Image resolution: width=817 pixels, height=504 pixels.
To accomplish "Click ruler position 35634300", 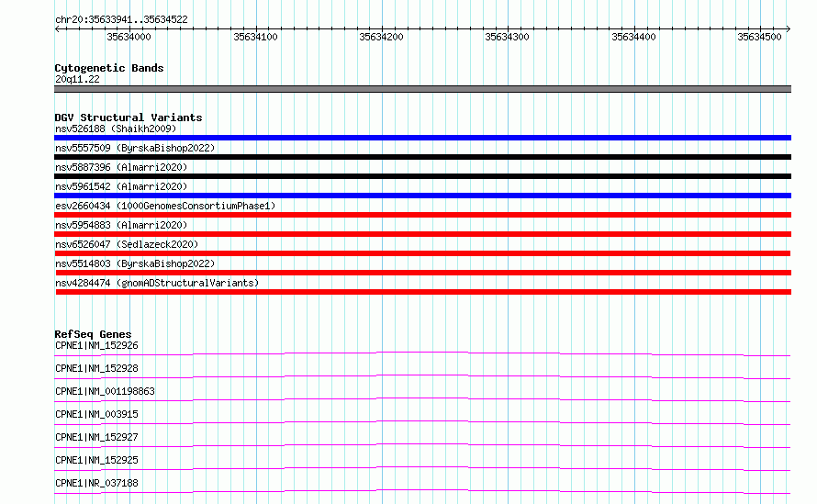I will 507,37.
